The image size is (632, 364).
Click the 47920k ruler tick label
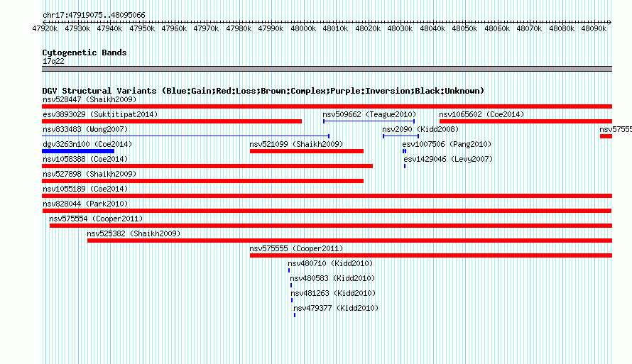coord(45,28)
